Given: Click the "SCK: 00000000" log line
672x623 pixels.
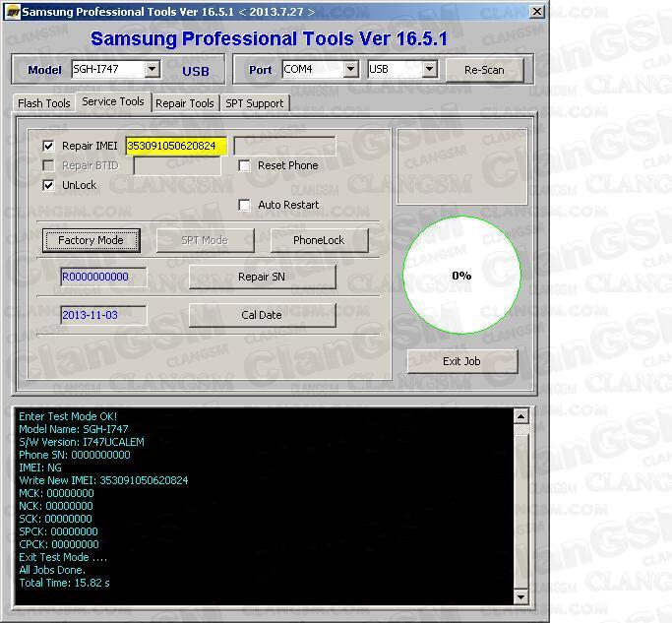Looking at the screenshot, I should pos(55,520).
